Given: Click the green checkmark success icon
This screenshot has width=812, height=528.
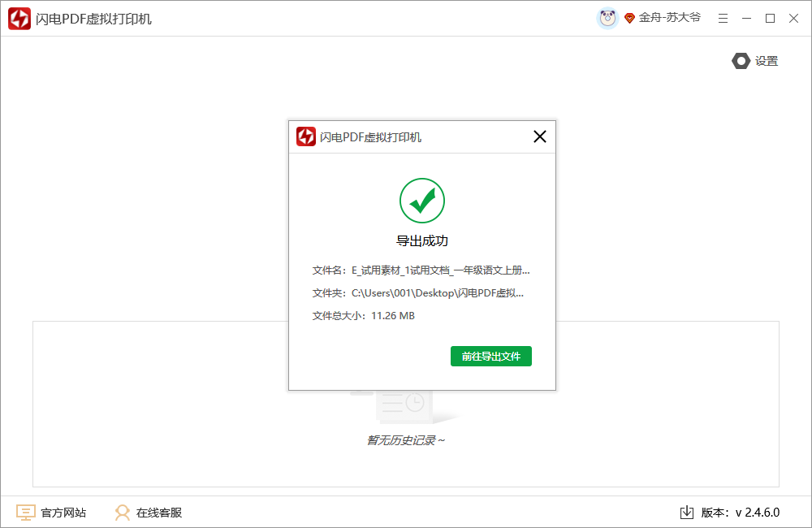Looking at the screenshot, I should point(422,201).
